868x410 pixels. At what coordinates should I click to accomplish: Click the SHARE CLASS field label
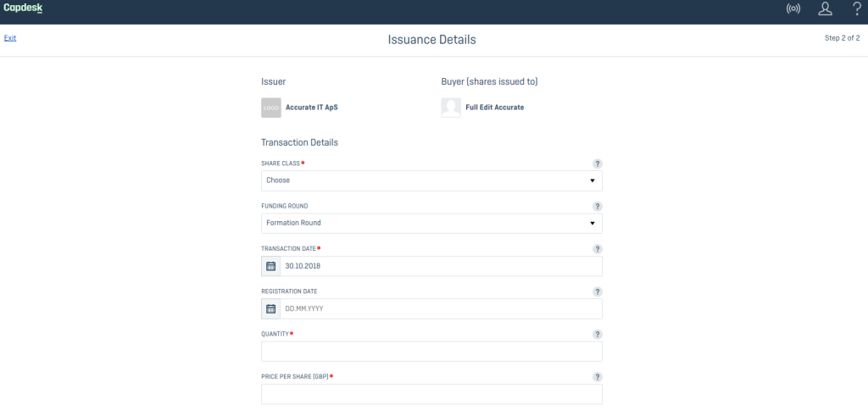coord(280,163)
